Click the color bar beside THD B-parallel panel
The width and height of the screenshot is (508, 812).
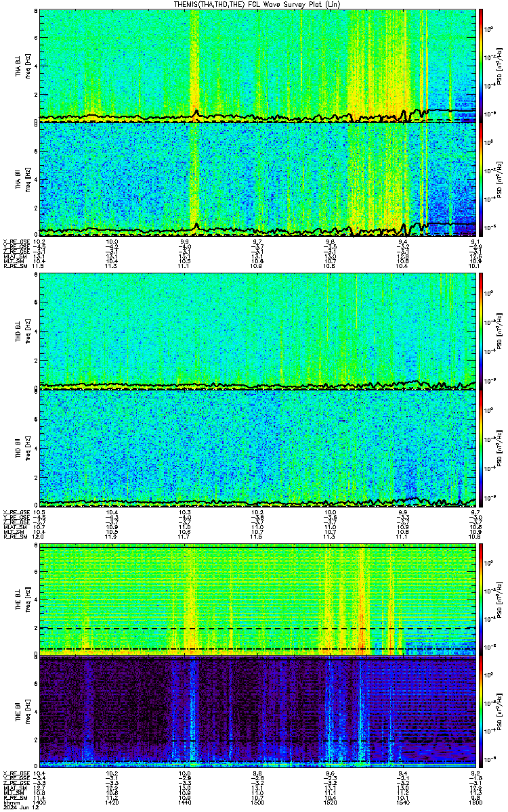pyautogui.click(x=481, y=447)
